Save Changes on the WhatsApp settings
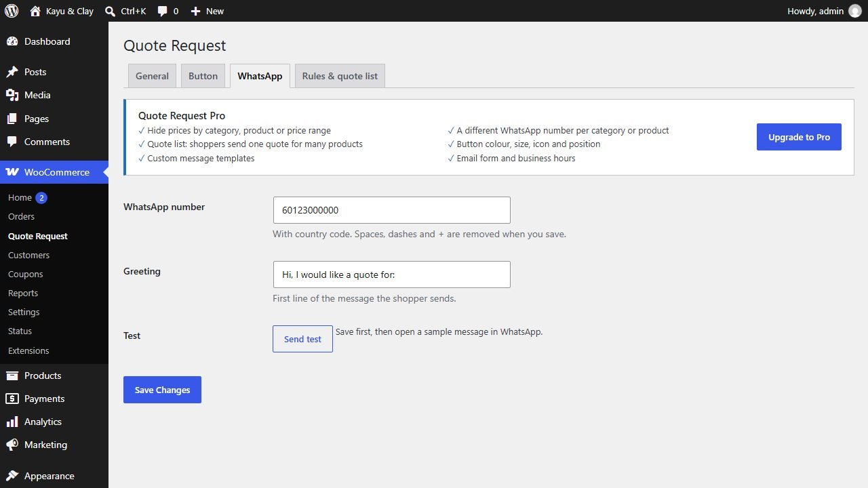Image resolution: width=868 pixels, height=488 pixels. [162, 390]
